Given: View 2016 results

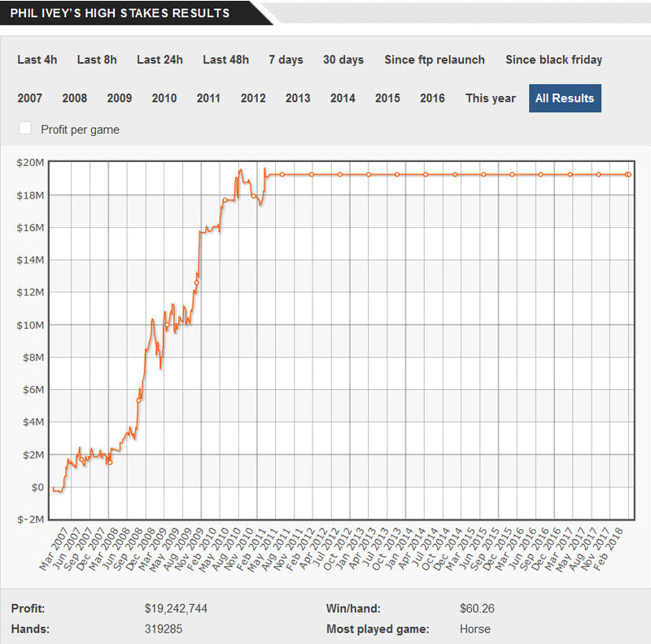Looking at the screenshot, I should click(432, 98).
